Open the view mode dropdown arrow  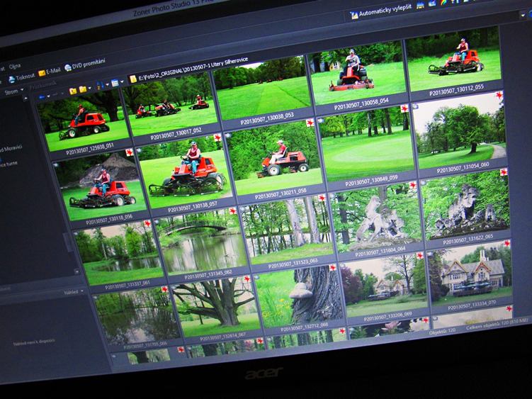122,82
